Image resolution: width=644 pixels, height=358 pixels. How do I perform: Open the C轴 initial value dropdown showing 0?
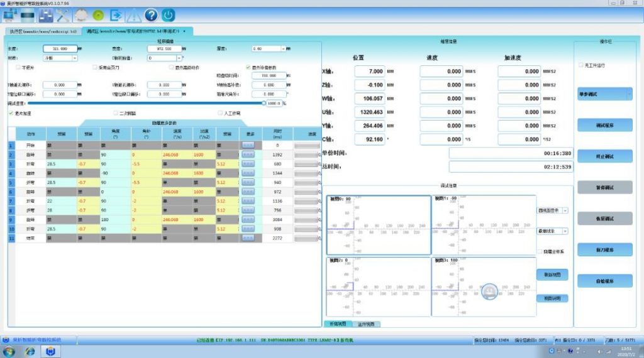click(179, 58)
